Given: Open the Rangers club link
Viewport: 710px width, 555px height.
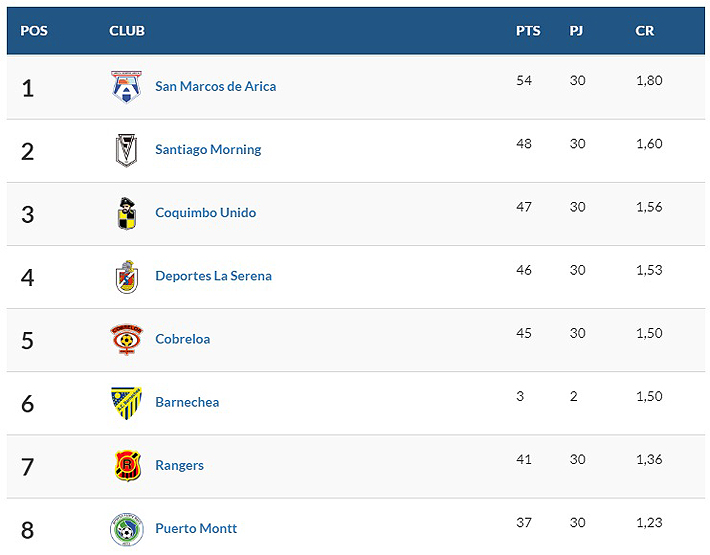Looking at the screenshot, I should [x=179, y=465].
